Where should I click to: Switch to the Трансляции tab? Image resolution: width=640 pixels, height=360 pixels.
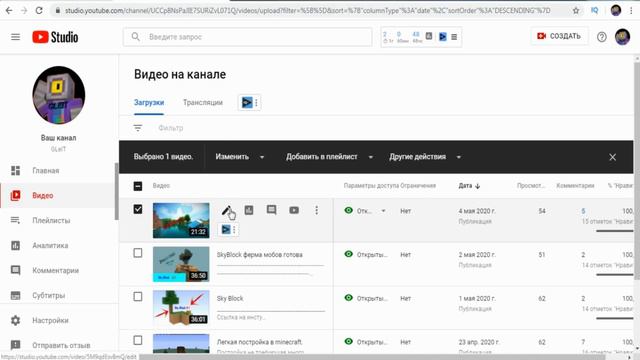click(x=203, y=102)
